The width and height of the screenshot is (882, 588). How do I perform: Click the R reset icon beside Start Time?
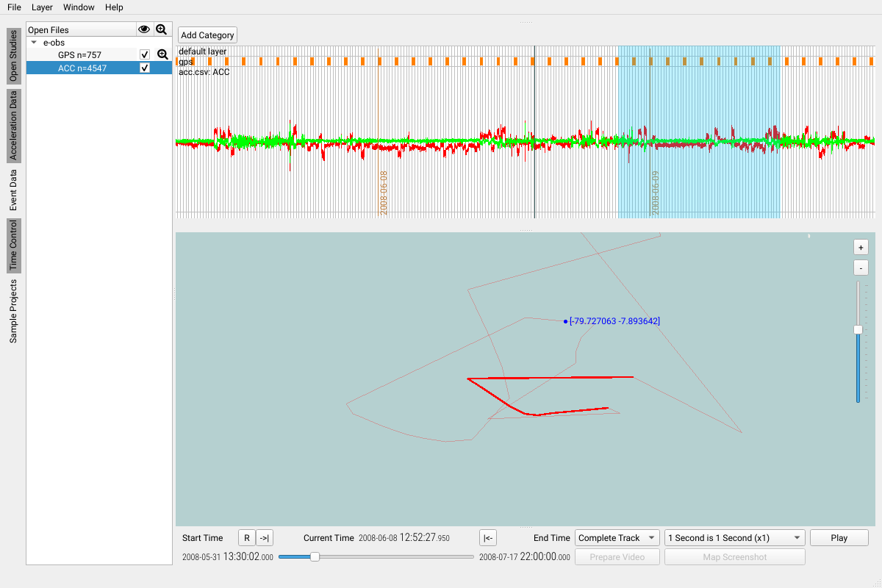pos(246,537)
